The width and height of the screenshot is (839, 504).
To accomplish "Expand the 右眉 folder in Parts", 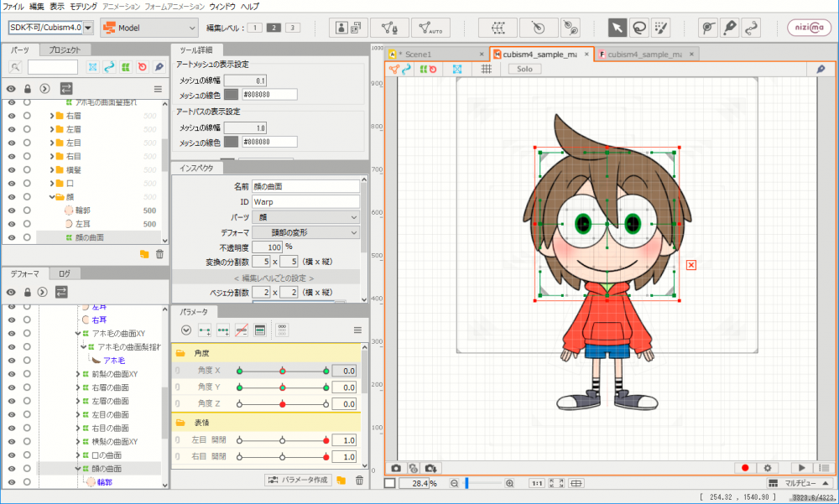I will [52, 116].
